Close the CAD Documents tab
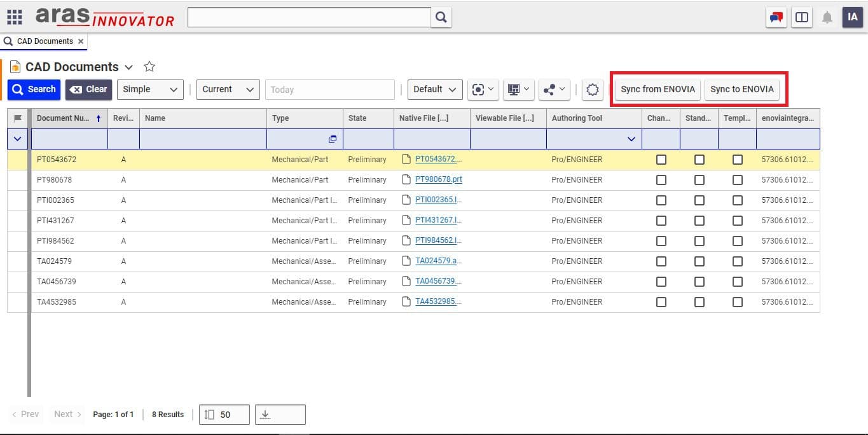The width and height of the screenshot is (868, 435). (81, 41)
